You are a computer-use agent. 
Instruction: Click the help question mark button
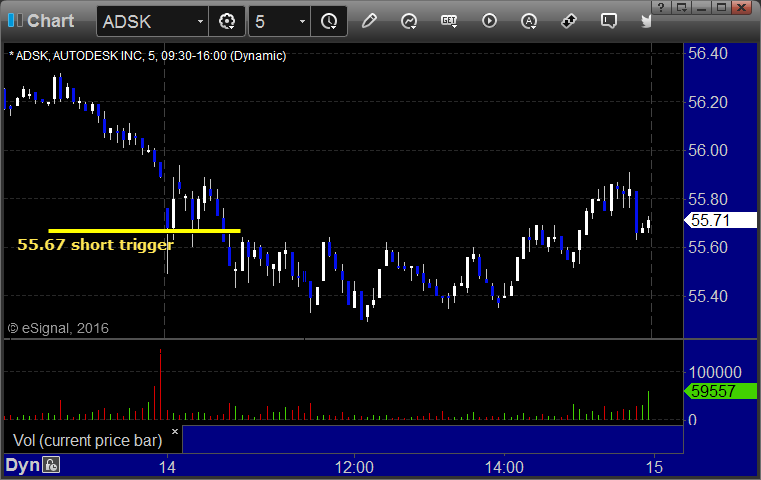pyautogui.click(x=661, y=7)
